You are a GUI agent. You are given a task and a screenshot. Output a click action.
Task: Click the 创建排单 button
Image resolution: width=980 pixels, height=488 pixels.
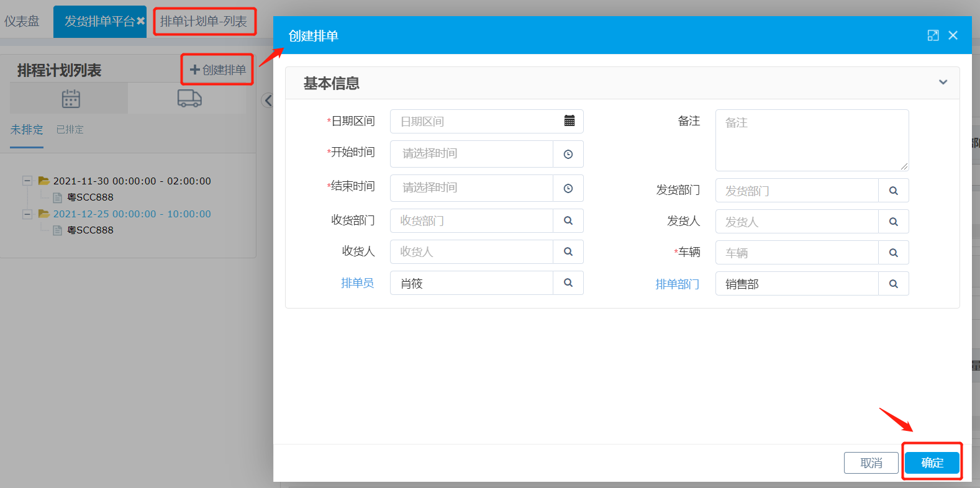(x=218, y=70)
